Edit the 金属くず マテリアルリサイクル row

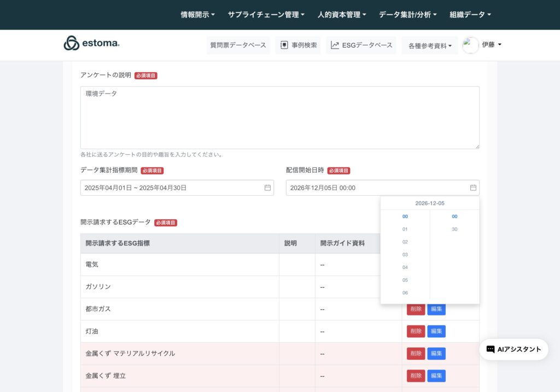[436, 354]
